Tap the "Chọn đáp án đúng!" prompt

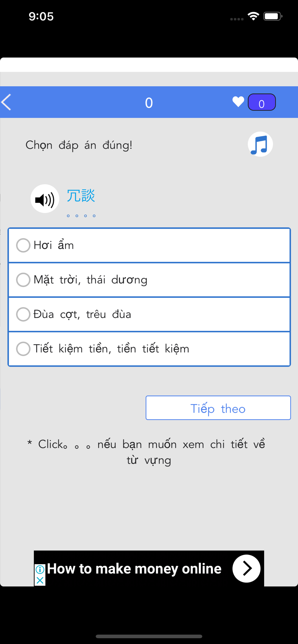(x=79, y=145)
